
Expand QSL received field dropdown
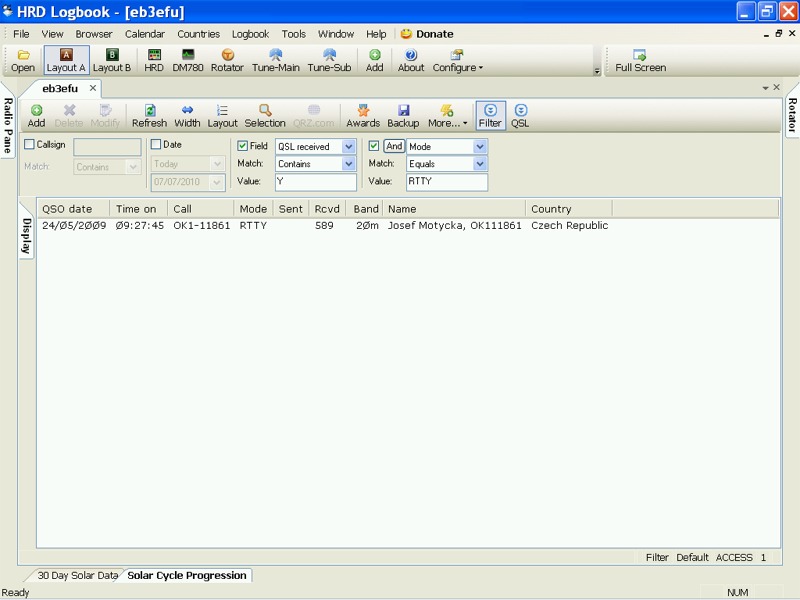tap(348, 146)
